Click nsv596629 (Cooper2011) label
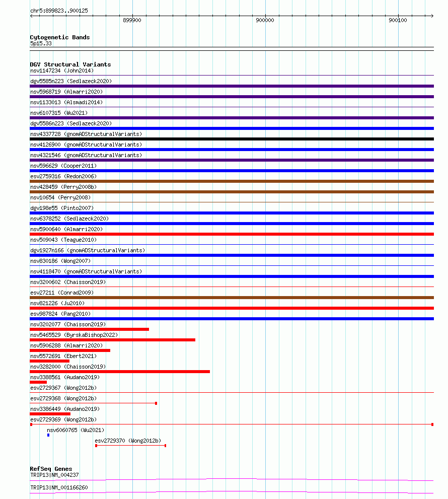Screen dimensions: 448x499 click(x=63, y=166)
